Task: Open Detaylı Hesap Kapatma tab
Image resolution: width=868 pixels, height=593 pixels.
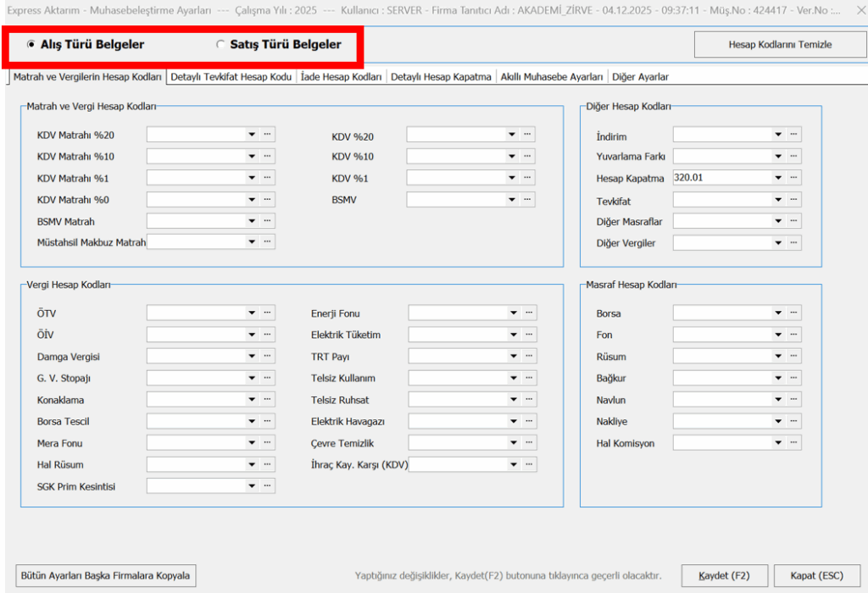Action: click(441, 77)
